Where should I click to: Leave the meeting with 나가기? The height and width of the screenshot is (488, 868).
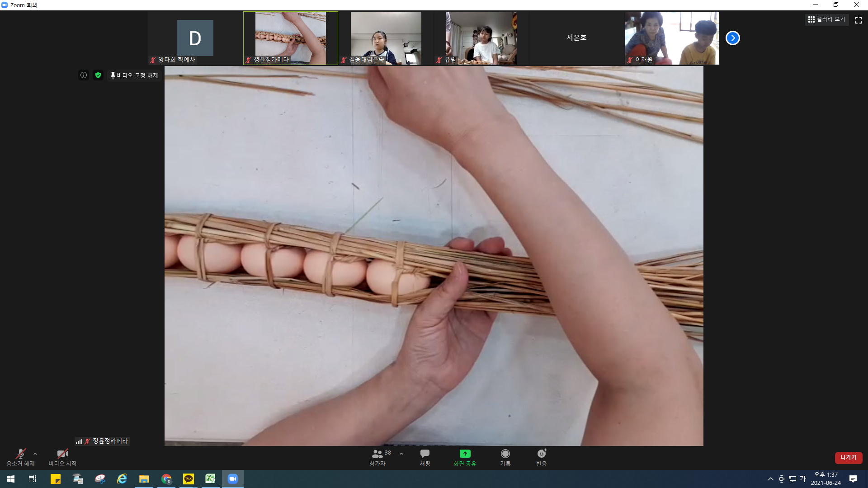(848, 457)
